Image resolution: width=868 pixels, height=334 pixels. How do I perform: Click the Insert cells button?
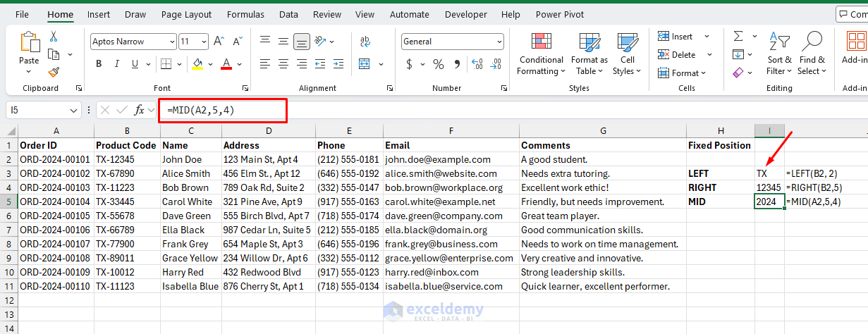[x=676, y=37]
